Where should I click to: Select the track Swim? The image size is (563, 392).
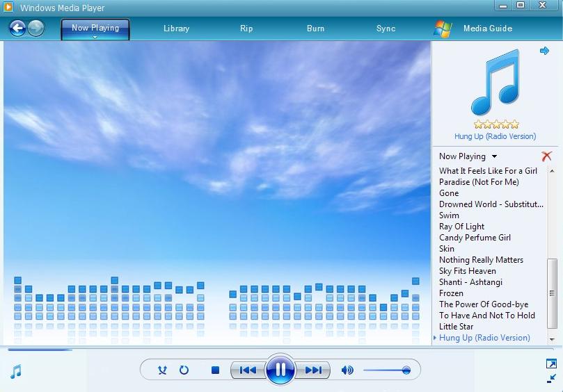click(x=449, y=215)
